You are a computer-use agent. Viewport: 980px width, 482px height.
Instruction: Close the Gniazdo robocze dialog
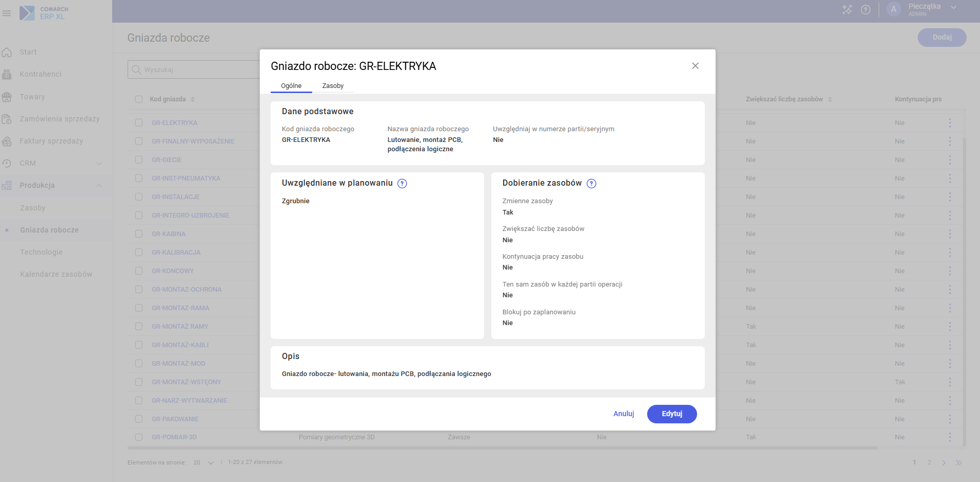695,66
